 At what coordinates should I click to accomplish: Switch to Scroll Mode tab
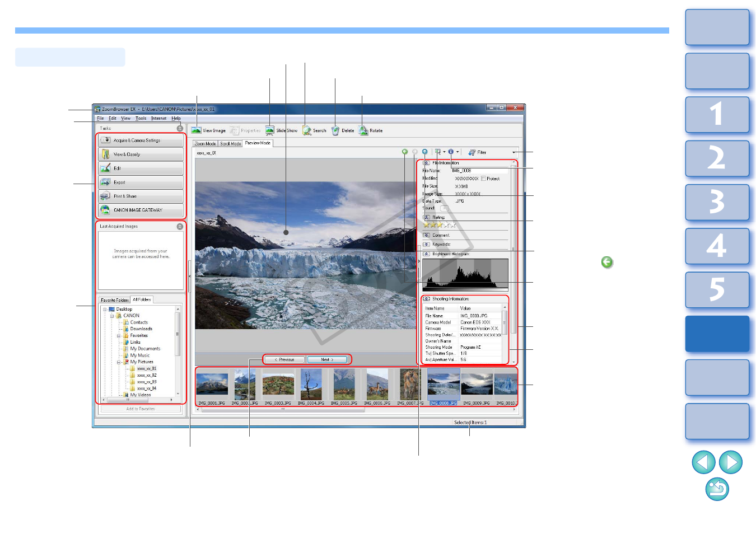[230, 144]
